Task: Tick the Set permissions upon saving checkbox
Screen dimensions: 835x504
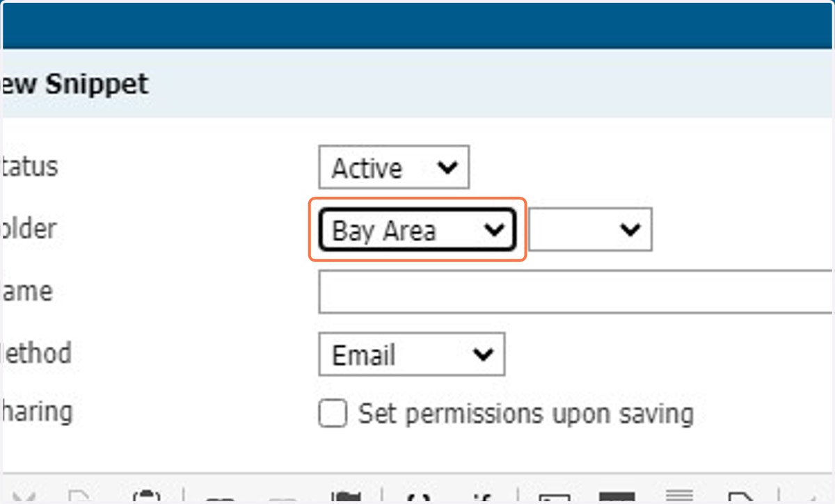Action: pos(333,414)
